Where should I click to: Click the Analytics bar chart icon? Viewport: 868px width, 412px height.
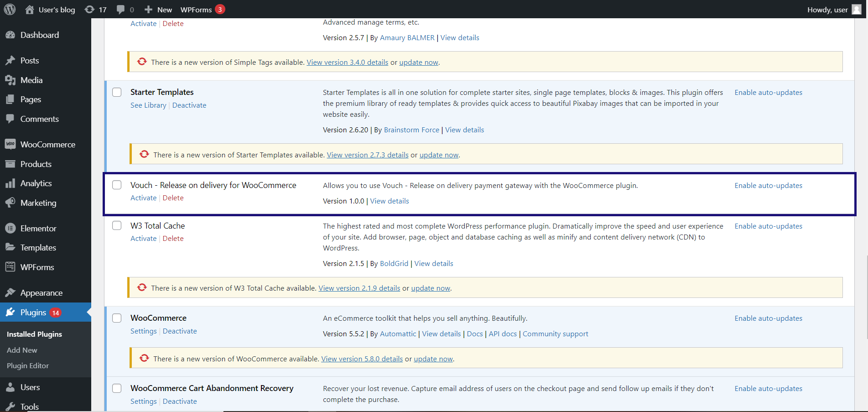10,183
